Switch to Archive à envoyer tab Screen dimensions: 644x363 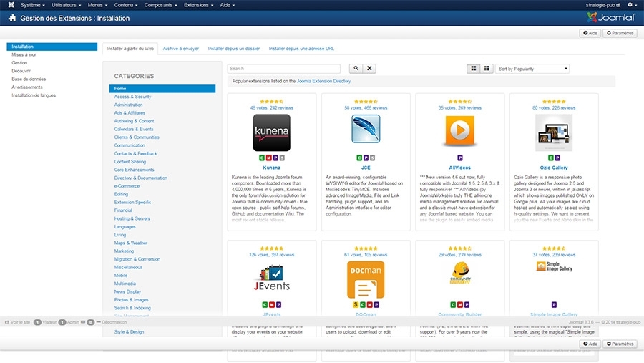pyautogui.click(x=181, y=49)
